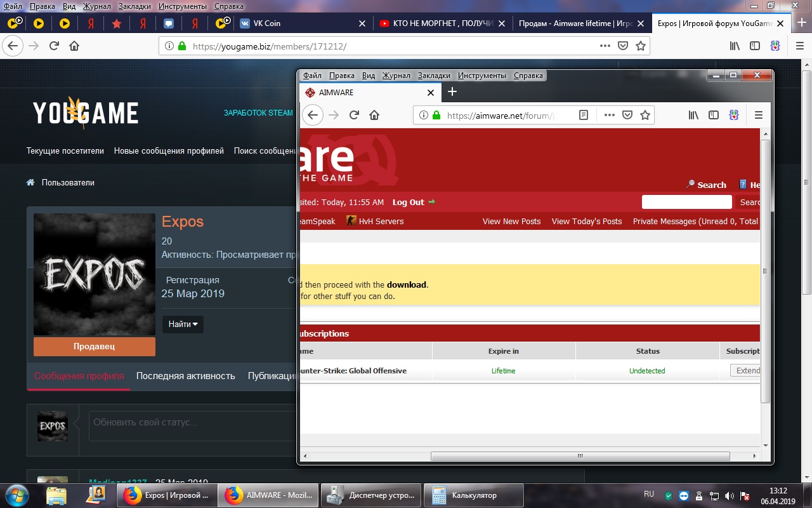Open Action Center flag in tray

745,495
